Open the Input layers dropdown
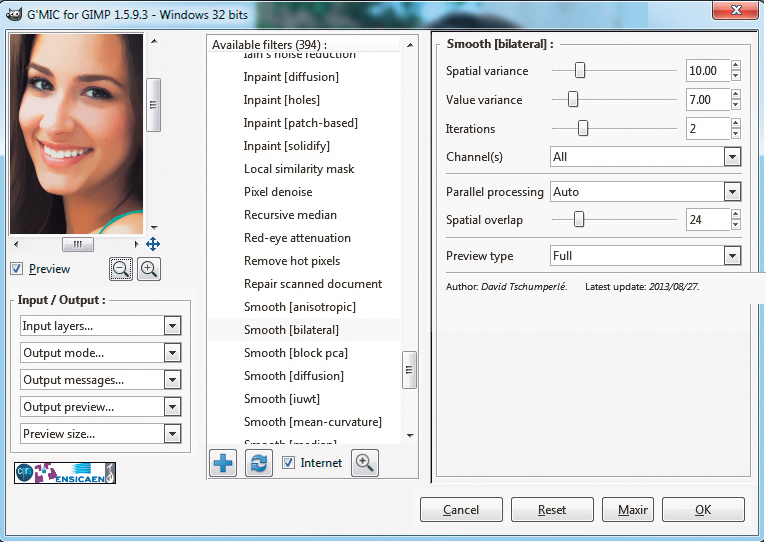 (x=100, y=326)
